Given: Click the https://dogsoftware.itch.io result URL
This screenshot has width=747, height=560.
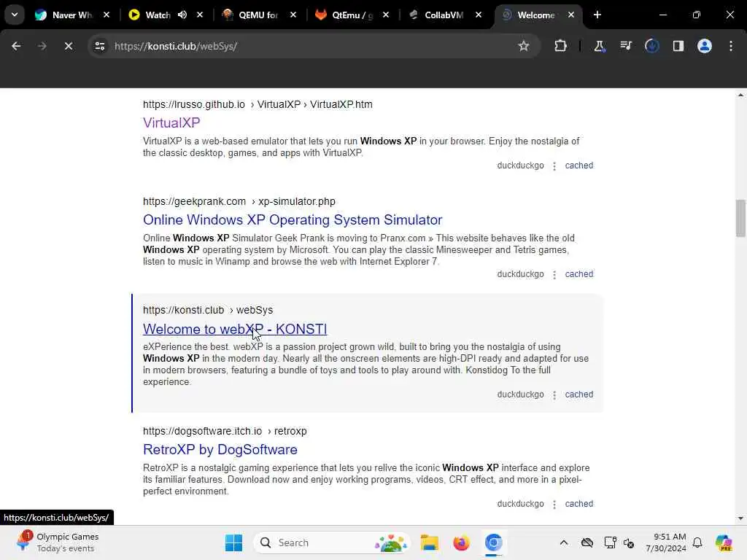Looking at the screenshot, I should tap(203, 431).
